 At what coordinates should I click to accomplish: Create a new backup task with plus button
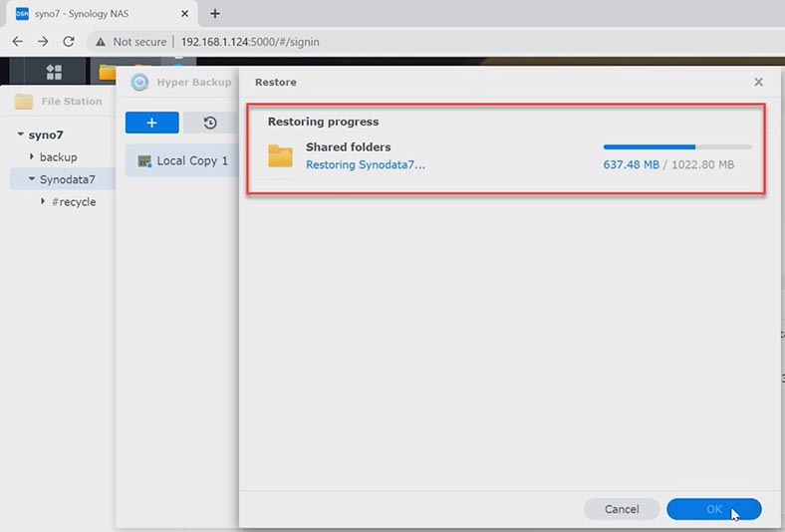click(151, 123)
